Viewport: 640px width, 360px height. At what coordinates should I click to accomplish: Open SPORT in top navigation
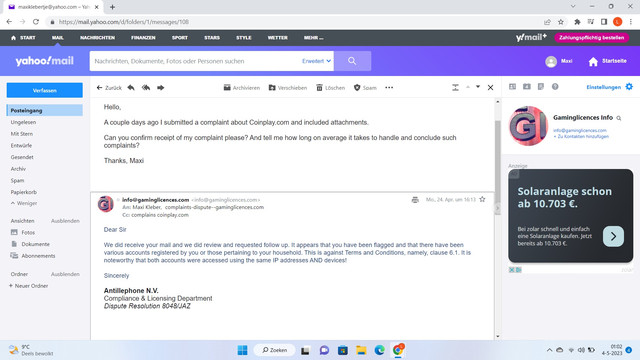[x=180, y=38]
